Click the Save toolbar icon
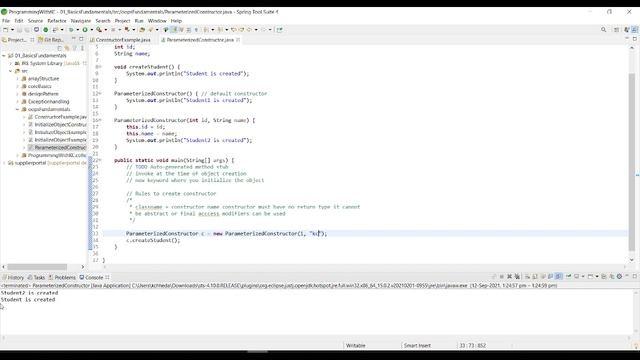This screenshot has width=640, height=360. tap(19, 29)
